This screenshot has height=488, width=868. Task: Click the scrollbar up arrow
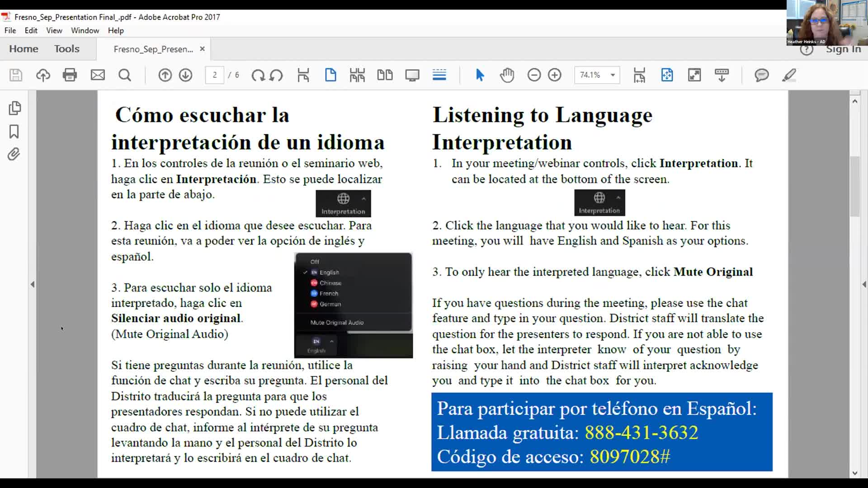point(854,101)
